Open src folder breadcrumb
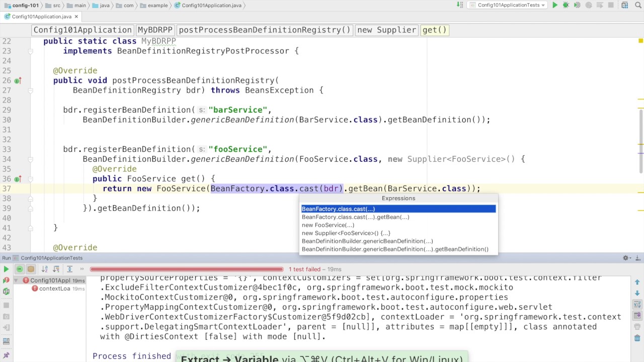644x362 pixels. tap(53, 5)
